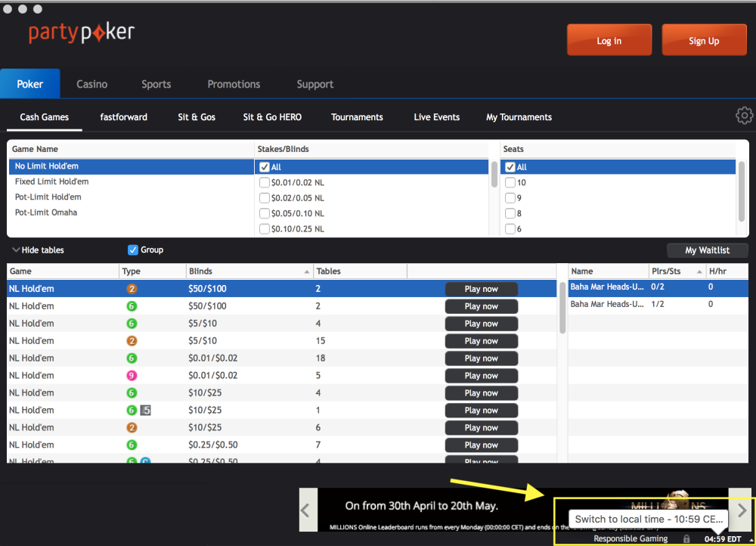
Task: Click the green 6 badge on the $0.25/$0.50 seven-table row
Action: pyautogui.click(x=132, y=445)
